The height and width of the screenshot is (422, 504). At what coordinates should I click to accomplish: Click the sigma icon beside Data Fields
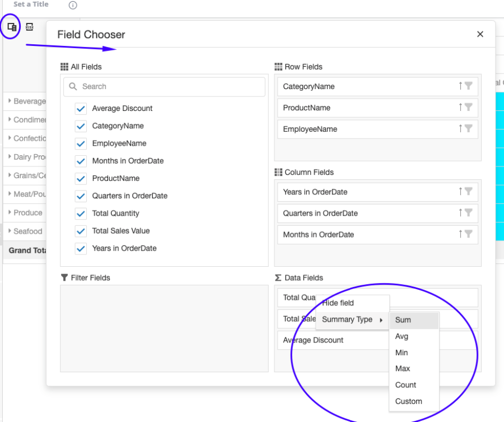coord(279,277)
